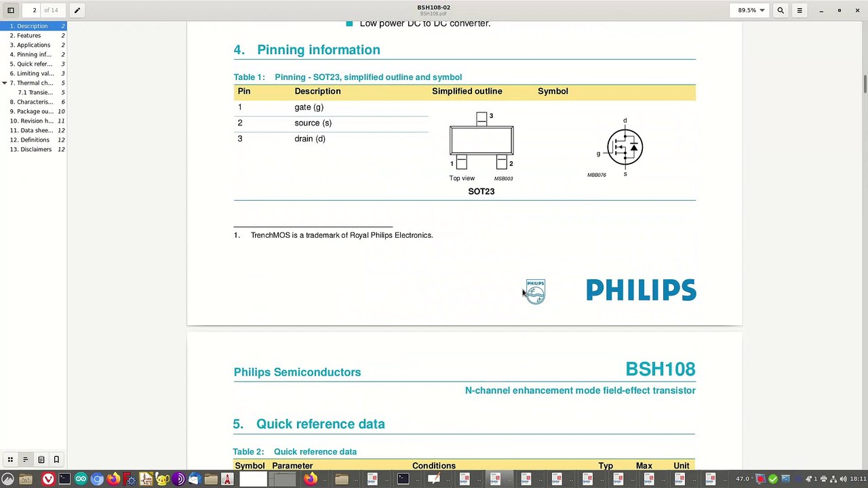
Task: Click the 'gate (g)' table cell
Action: tap(309, 107)
